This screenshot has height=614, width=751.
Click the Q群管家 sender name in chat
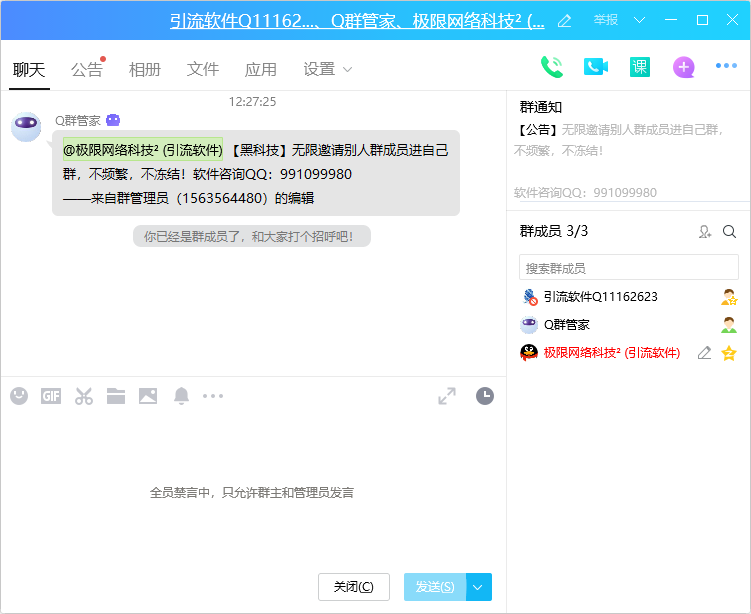[x=78, y=120]
